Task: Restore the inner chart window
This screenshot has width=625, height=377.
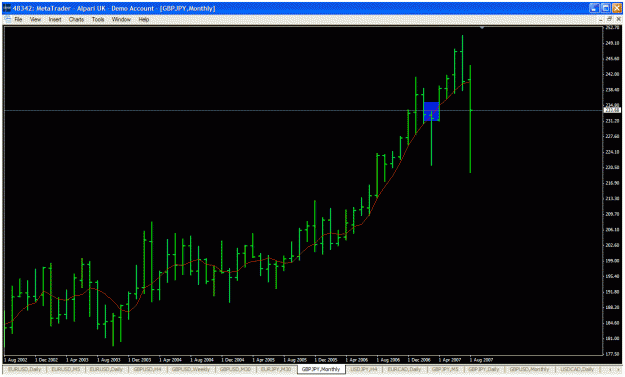Action: [x=610, y=19]
